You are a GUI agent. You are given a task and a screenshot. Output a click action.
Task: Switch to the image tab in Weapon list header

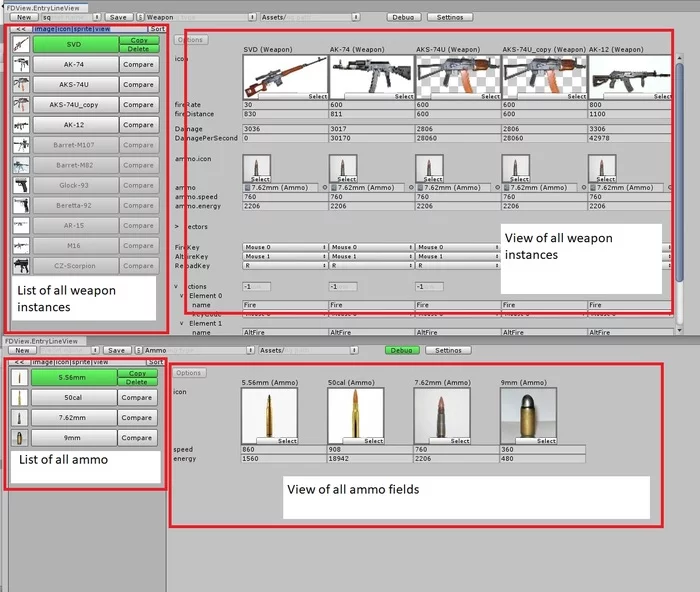[x=44, y=29]
